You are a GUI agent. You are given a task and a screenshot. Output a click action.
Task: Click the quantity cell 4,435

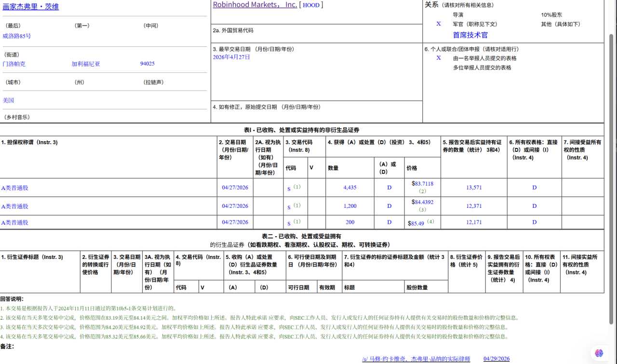(x=350, y=188)
